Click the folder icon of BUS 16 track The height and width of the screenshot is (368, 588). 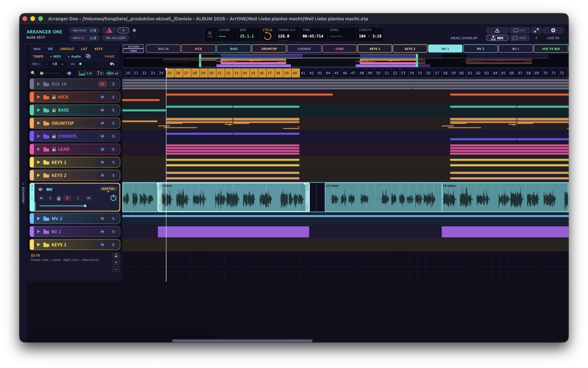point(46,84)
